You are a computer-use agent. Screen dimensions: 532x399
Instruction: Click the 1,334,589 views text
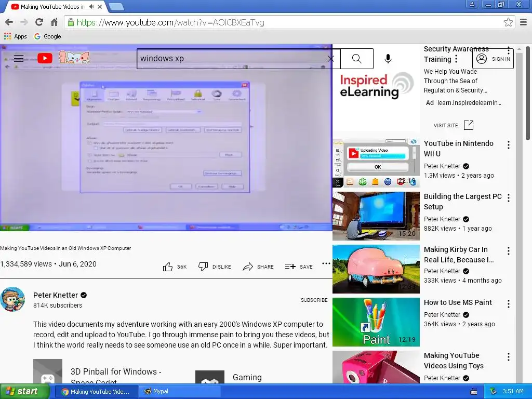pos(26,264)
